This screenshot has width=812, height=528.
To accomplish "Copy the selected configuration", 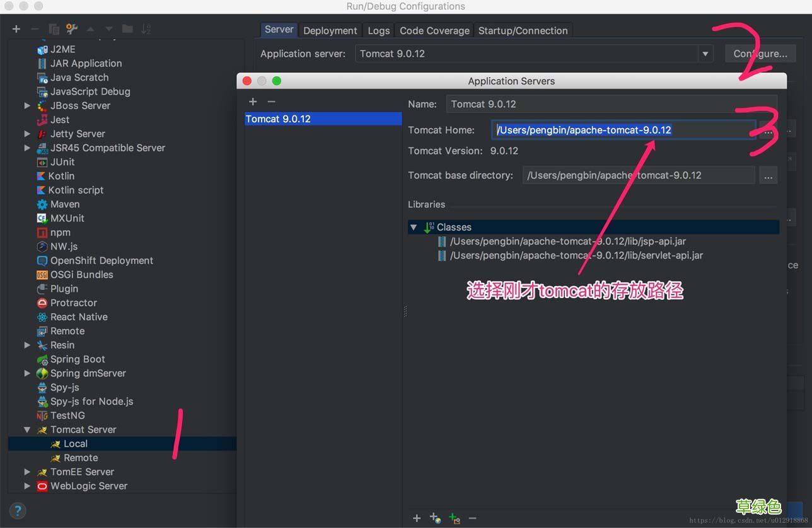I will pos(54,29).
